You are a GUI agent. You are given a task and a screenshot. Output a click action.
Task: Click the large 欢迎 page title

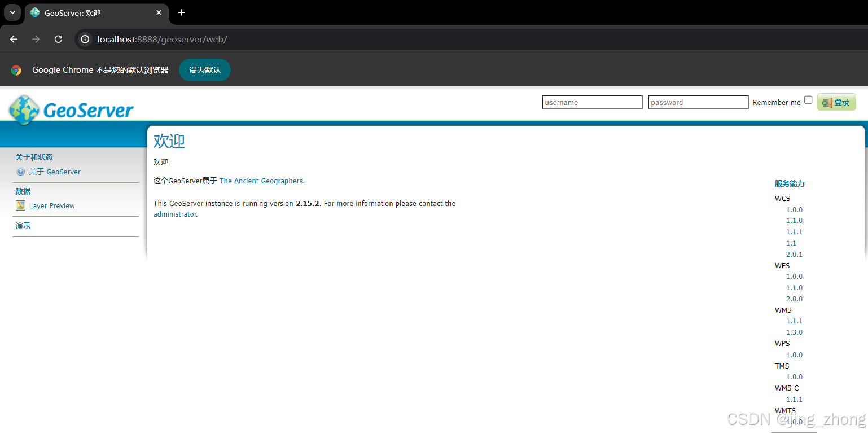(x=169, y=141)
